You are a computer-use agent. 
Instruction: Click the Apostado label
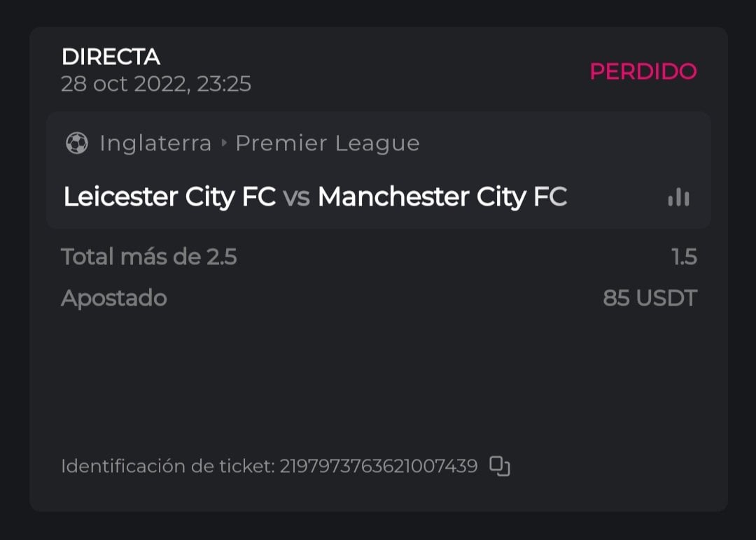coord(113,299)
